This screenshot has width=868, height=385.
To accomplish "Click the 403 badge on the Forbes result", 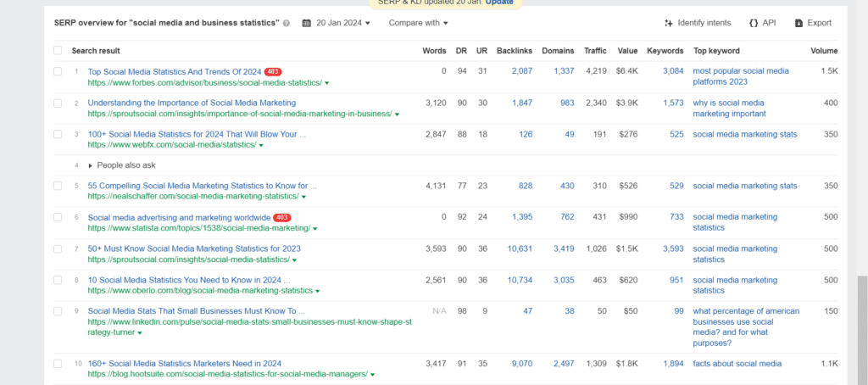I will (271, 72).
